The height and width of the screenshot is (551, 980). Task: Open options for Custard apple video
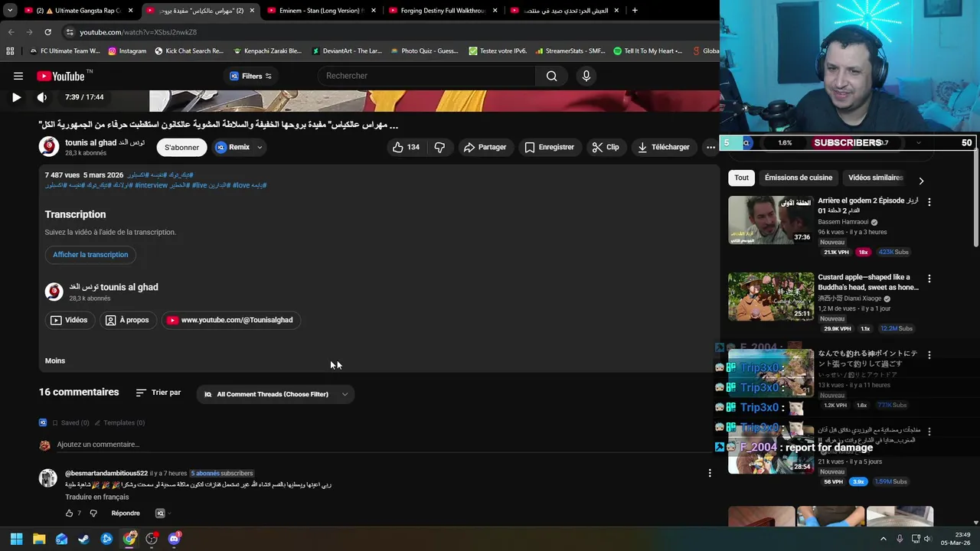pyautogui.click(x=929, y=279)
